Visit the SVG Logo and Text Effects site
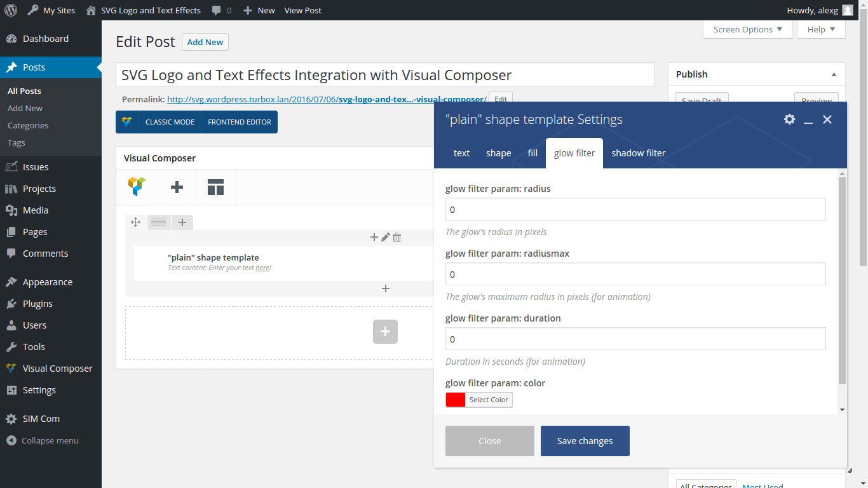The image size is (868, 488). (x=143, y=10)
